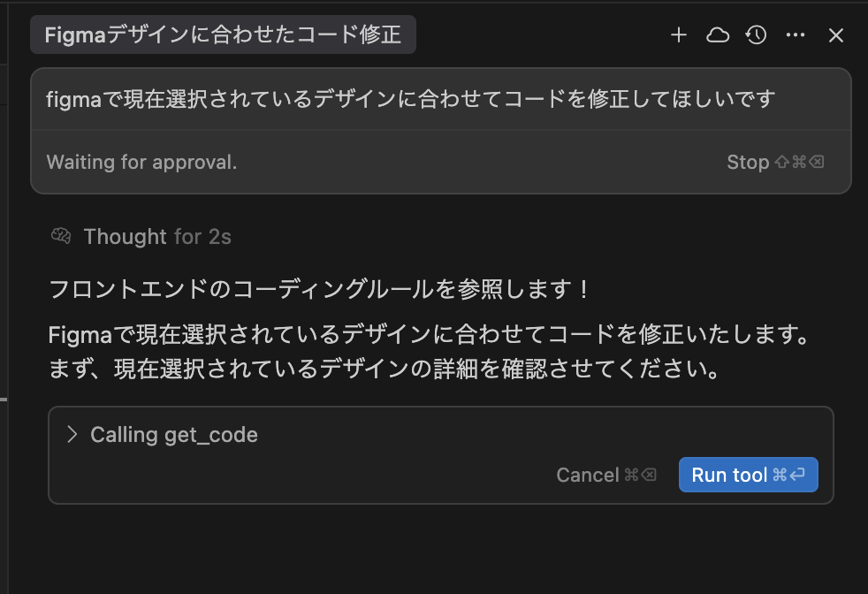Select the chat title "Figmaデザインに合わせたコード修正"
The image size is (868, 594).
223,34
